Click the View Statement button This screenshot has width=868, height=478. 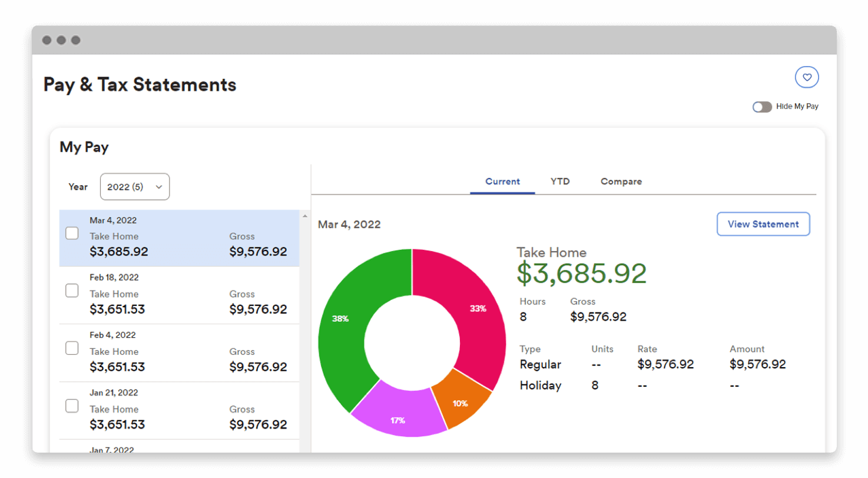[763, 224]
